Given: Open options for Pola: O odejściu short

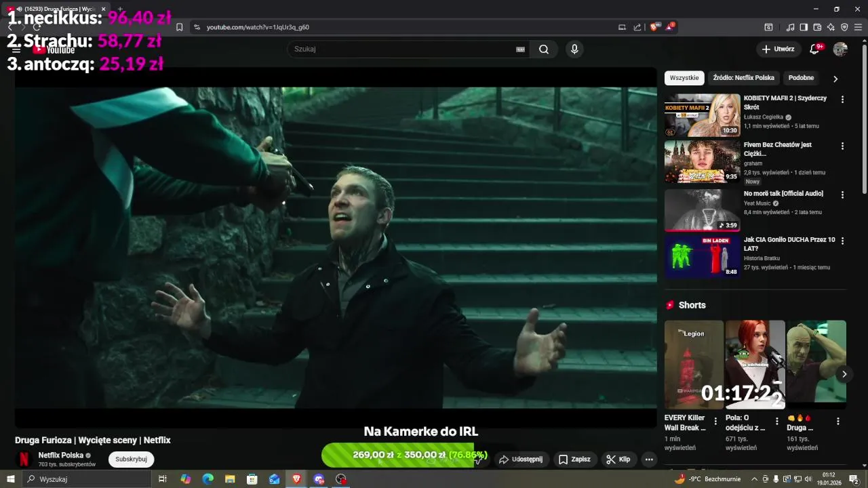Looking at the screenshot, I should coord(776,421).
